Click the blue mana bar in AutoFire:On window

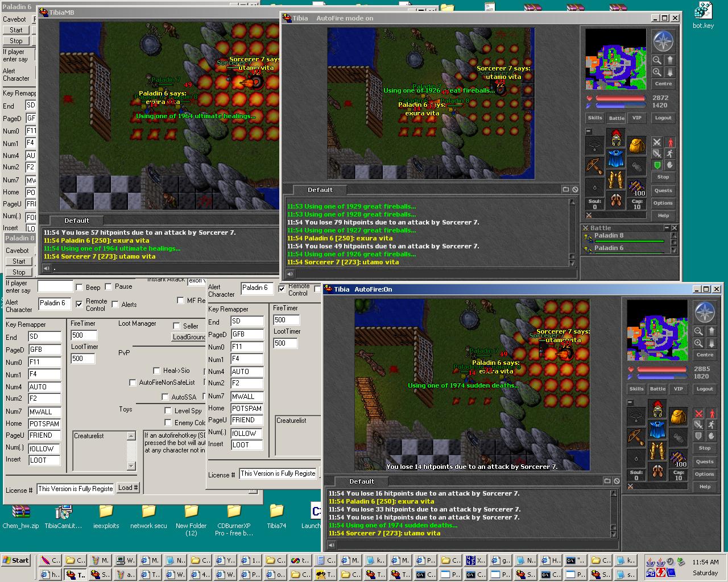[661, 376]
